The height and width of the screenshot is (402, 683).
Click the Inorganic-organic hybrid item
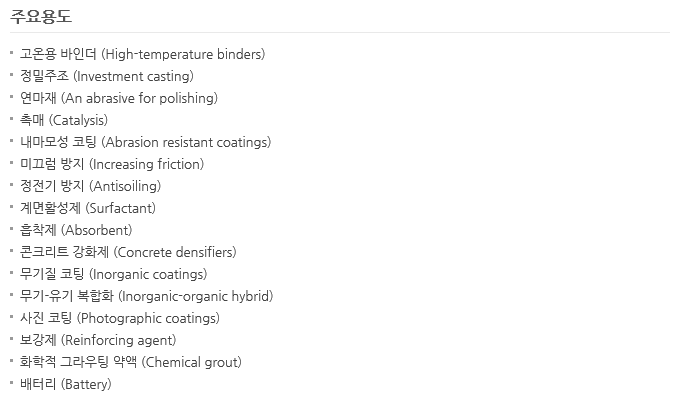click(146, 296)
